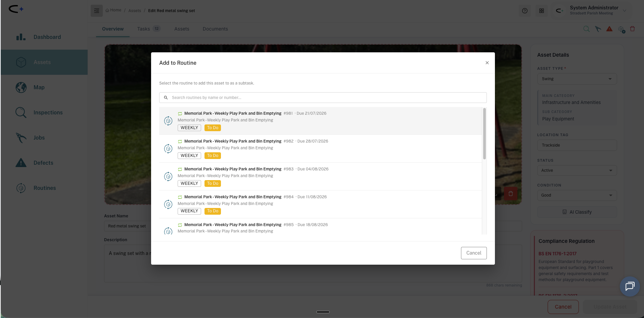Click the routine icon beside #984
The image size is (644, 318).
tap(168, 204)
